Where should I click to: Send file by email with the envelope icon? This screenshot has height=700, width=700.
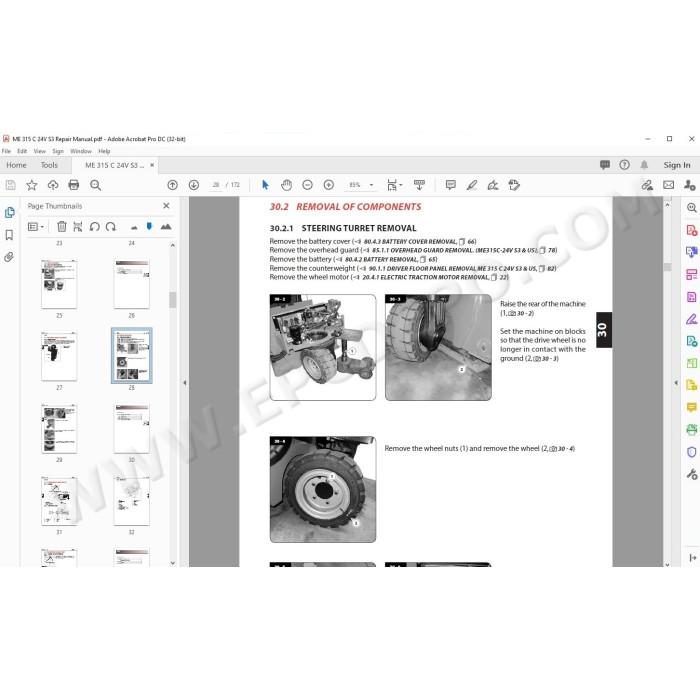[668, 185]
